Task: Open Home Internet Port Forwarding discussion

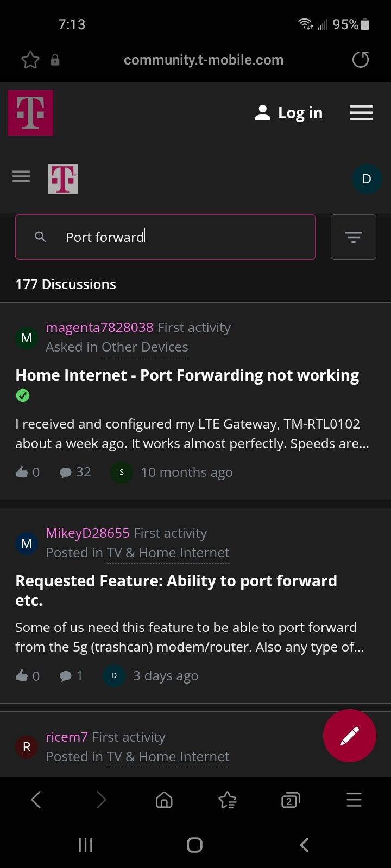Action: (x=187, y=375)
